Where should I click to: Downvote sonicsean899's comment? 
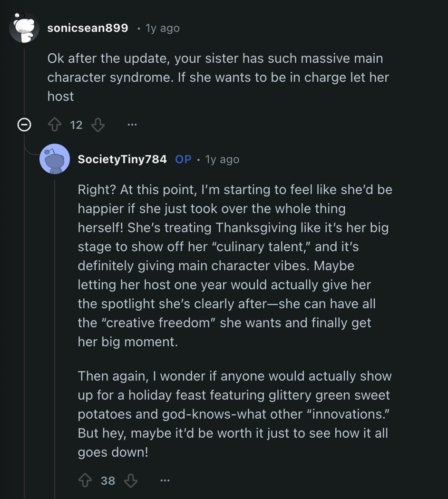97,125
